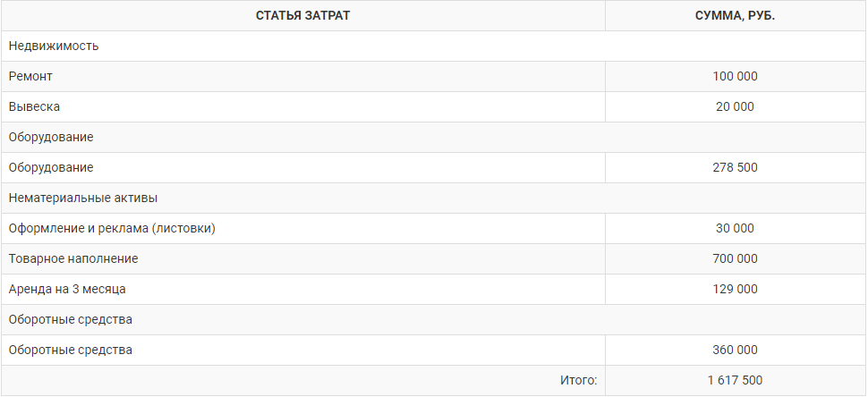Select the 700 000 amount cell
This screenshot has width=868, height=397.
[x=736, y=258]
